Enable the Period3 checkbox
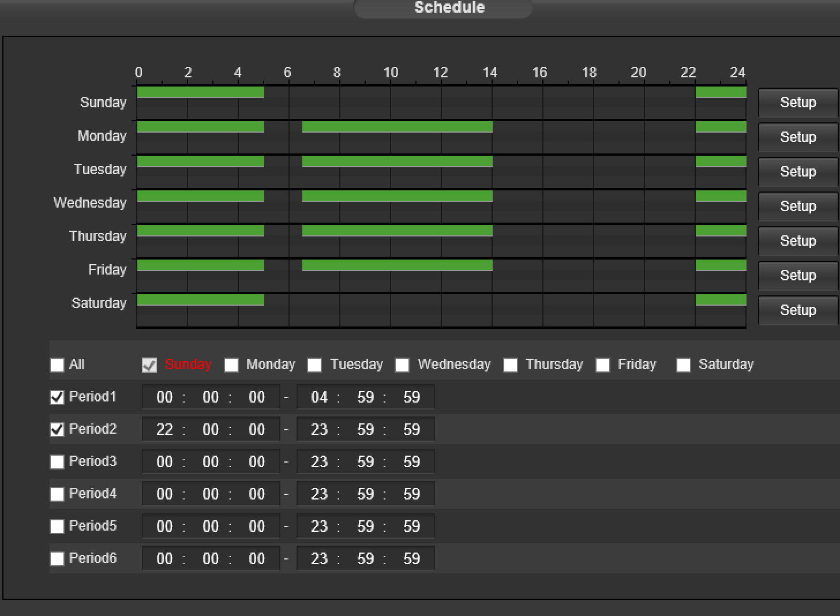The height and width of the screenshot is (616, 840). pos(57,462)
